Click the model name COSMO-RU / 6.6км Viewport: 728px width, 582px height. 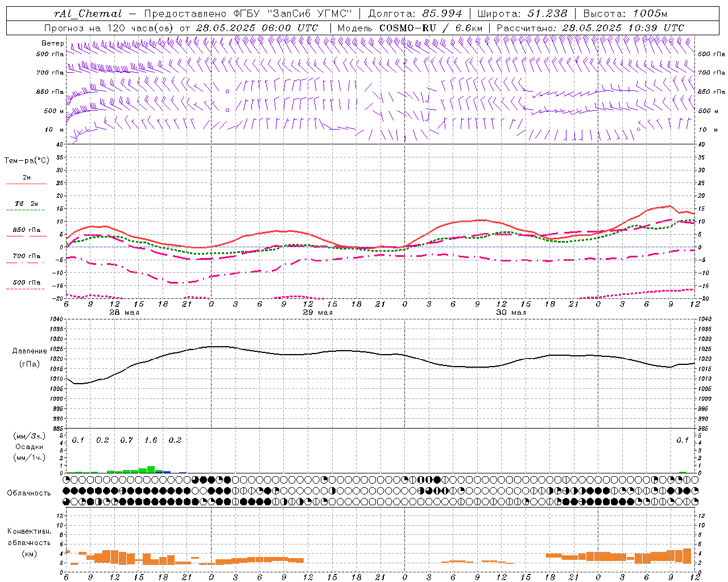pyautogui.click(x=431, y=28)
